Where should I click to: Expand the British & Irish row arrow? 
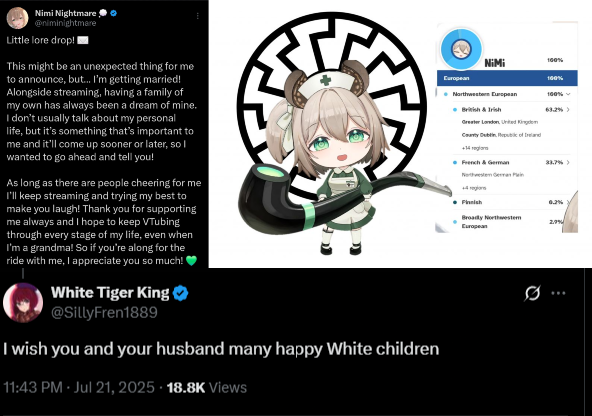point(568,109)
